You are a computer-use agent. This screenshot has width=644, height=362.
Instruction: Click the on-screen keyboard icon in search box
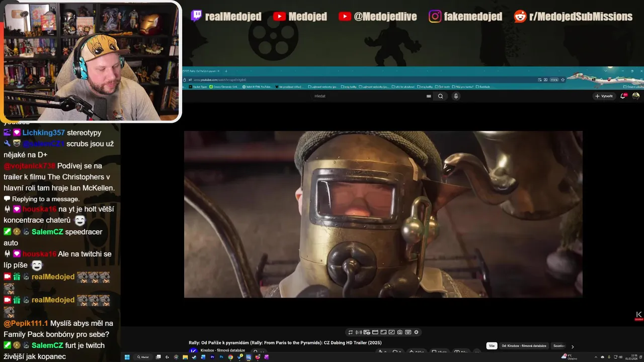(429, 96)
